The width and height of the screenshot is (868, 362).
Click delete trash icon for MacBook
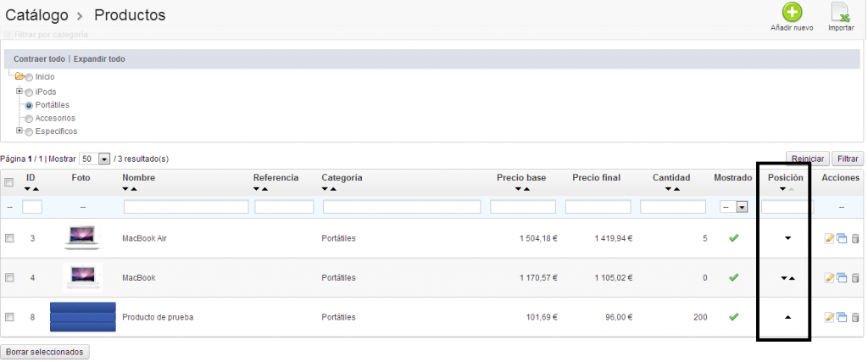pyautogui.click(x=854, y=278)
